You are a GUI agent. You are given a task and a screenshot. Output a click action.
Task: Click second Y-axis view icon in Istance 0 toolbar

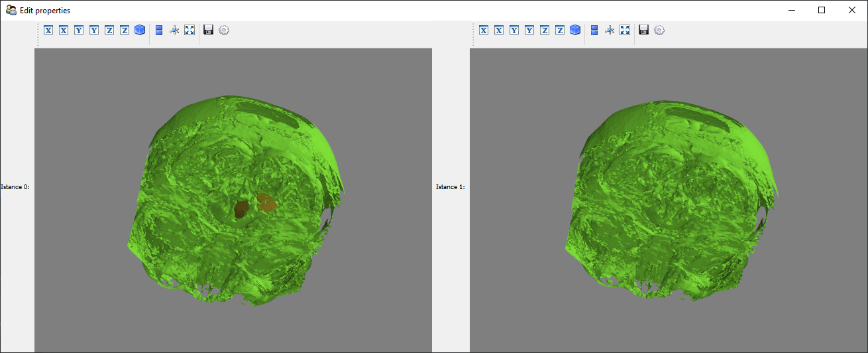(94, 30)
